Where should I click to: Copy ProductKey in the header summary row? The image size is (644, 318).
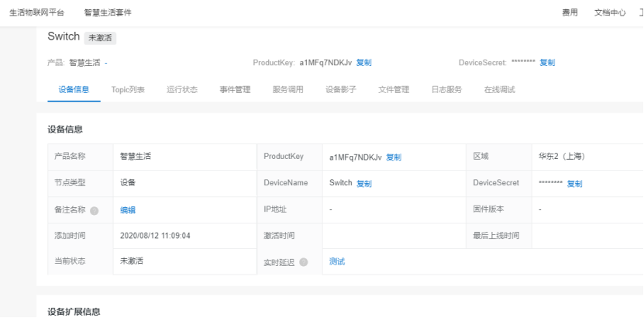tap(364, 63)
